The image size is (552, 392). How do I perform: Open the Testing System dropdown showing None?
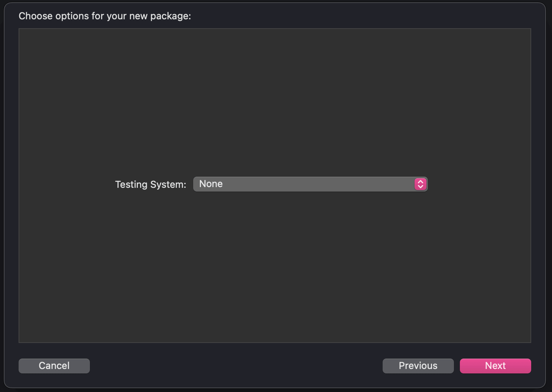(310, 184)
